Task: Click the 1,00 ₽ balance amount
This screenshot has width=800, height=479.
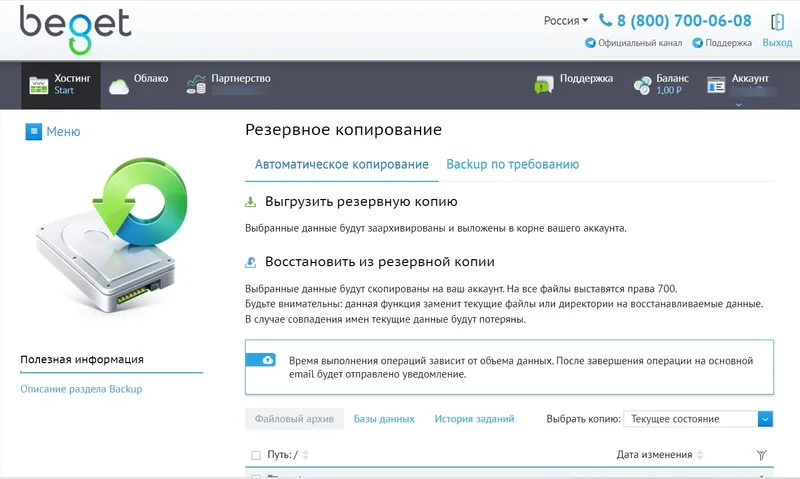Action: pyautogui.click(x=669, y=90)
